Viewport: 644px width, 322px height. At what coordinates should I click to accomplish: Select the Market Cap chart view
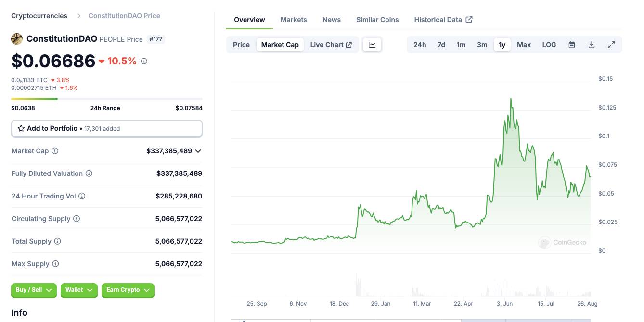(280, 45)
